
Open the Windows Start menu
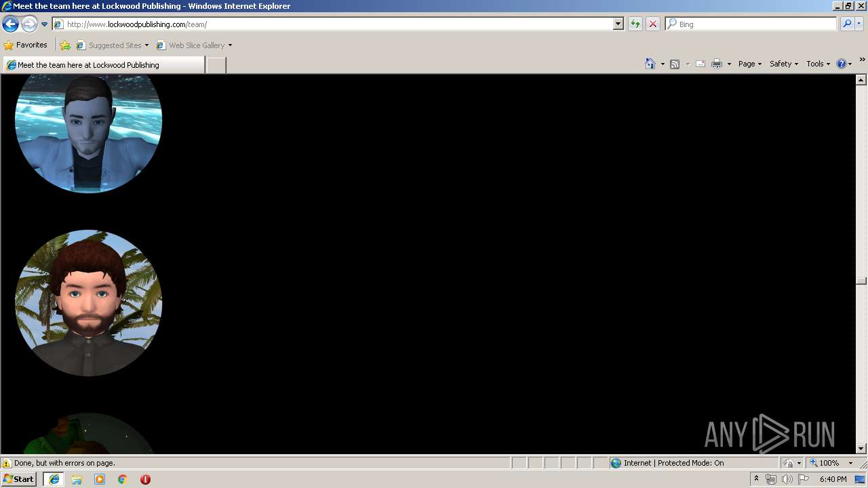18,479
